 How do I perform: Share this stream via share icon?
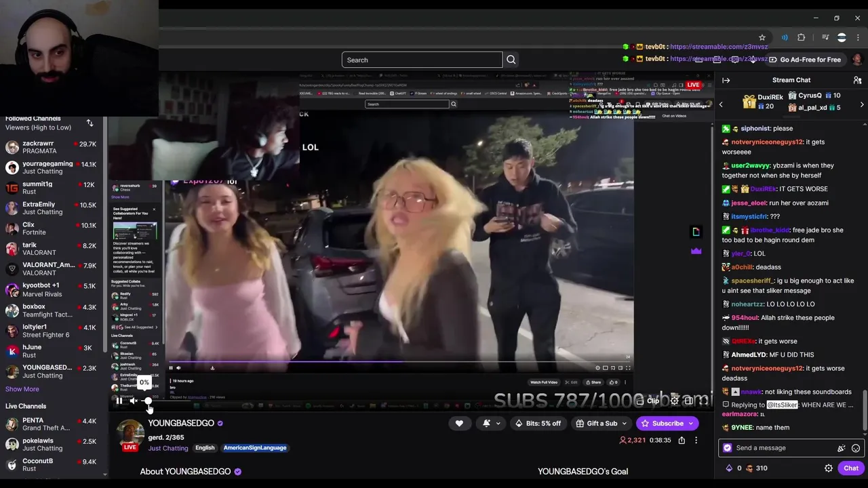(682, 440)
